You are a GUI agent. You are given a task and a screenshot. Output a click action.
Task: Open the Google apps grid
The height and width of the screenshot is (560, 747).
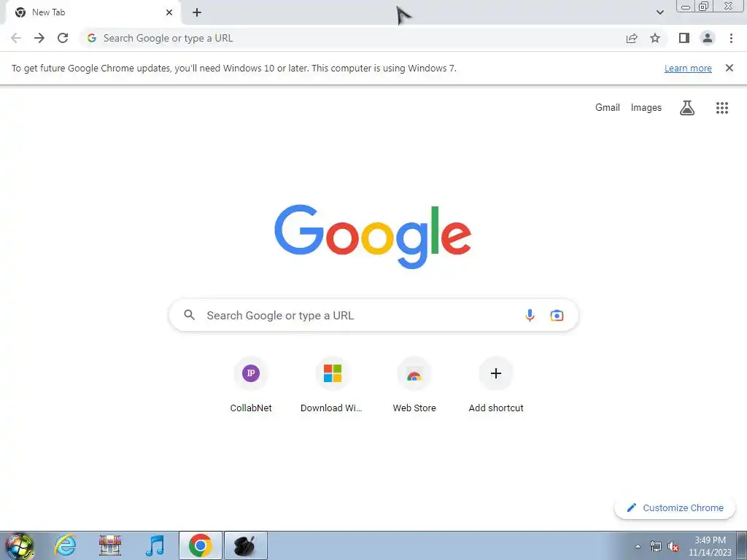721,108
